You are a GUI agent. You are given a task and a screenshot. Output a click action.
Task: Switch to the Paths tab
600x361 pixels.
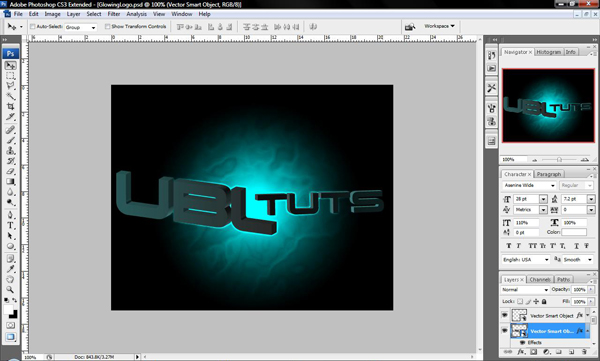(x=563, y=279)
